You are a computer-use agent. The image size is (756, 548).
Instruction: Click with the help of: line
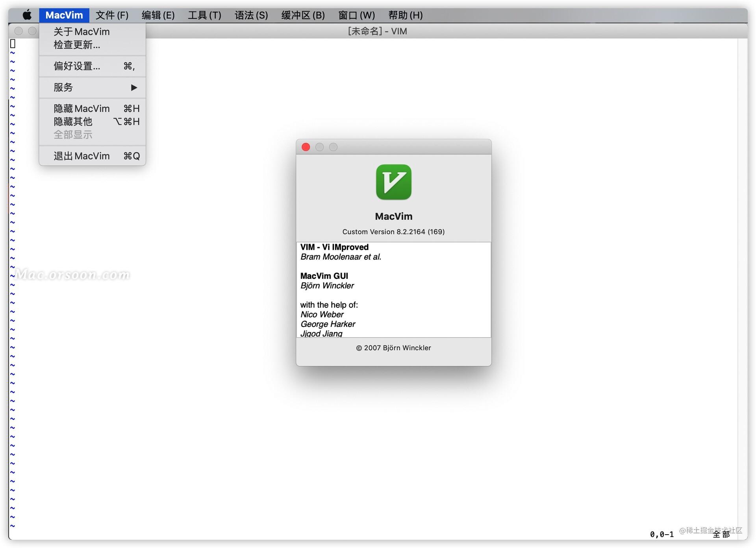[x=329, y=305]
